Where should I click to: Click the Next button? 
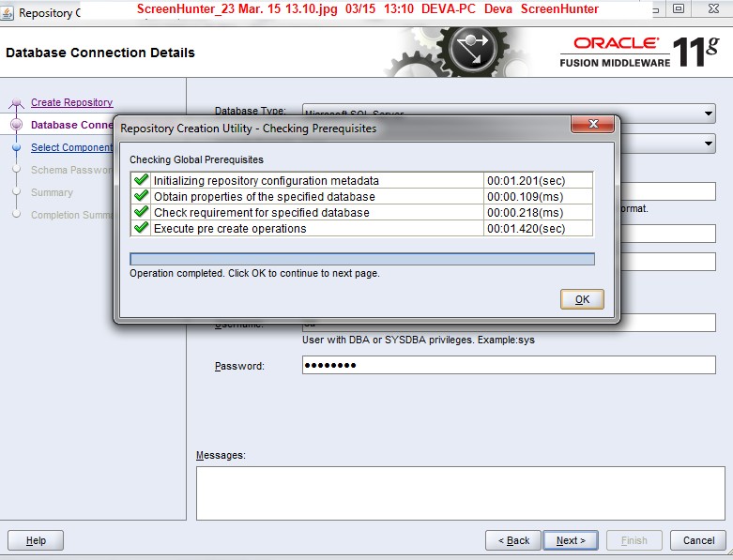[x=571, y=540]
